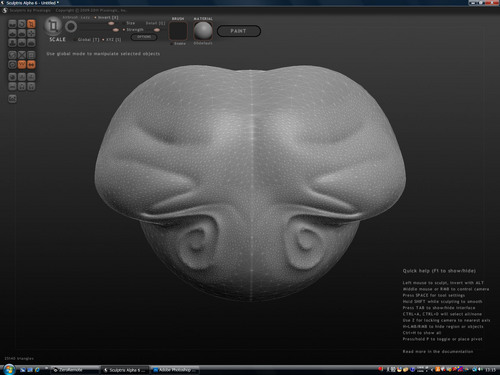Open the MATERIAL sphere preview
Image resolution: width=500 pixels, height=375 pixels.
[203, 31]
